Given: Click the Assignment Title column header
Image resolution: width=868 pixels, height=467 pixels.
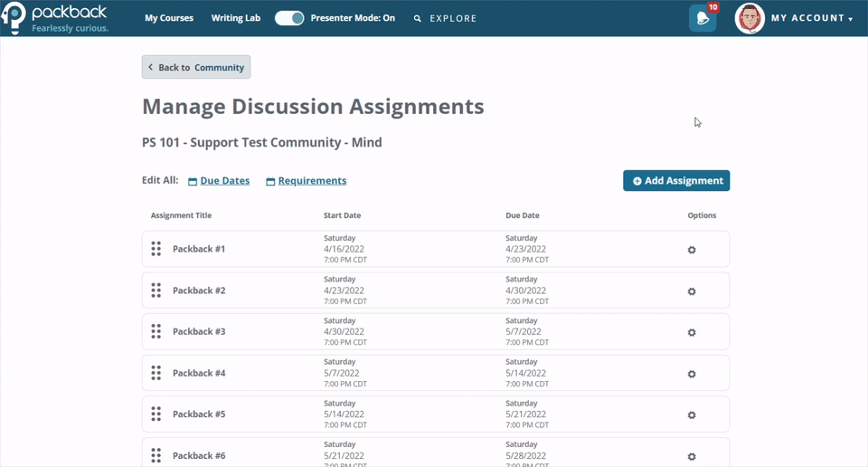Looking at the screenshot, I should [181, 214].
